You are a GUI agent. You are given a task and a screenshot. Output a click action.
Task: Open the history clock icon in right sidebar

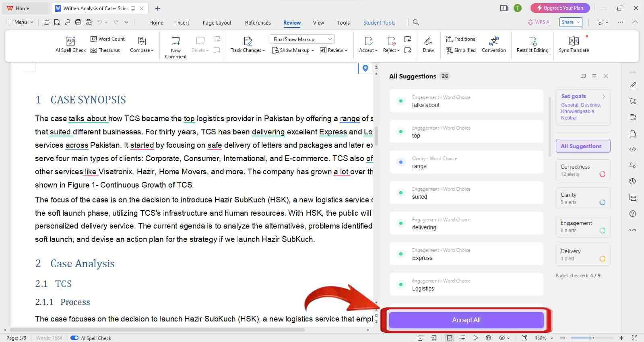pos(633,181)
